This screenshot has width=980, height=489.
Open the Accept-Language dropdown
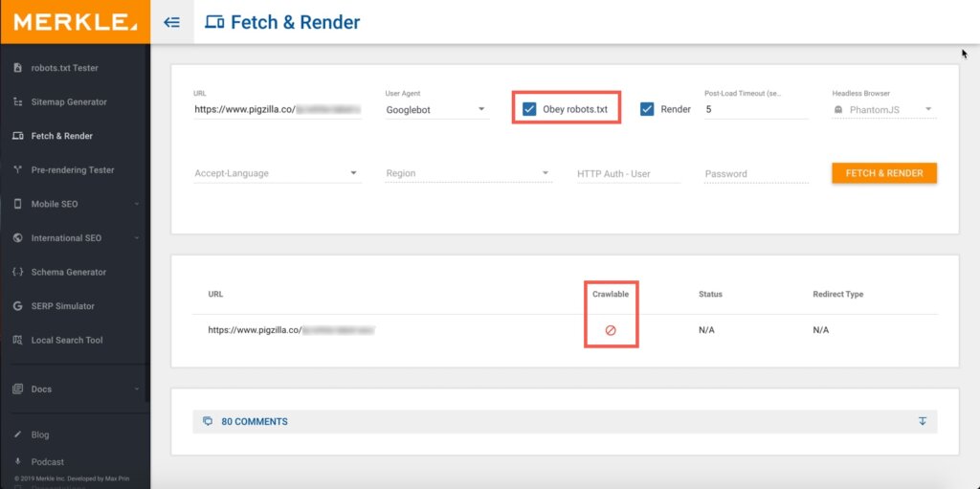click(x=277, y=173)
